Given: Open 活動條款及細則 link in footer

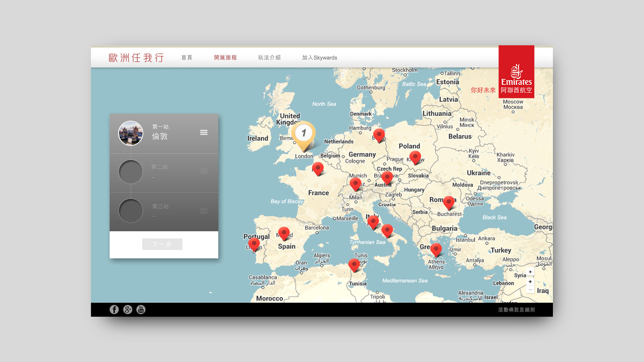Looking at the screenshot, I should click(517, 310).
